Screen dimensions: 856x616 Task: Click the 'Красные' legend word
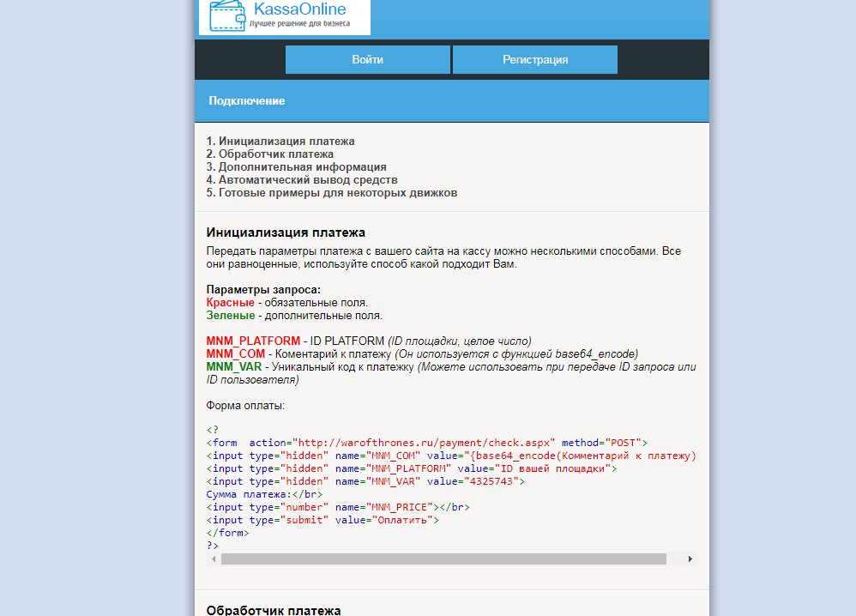point(231,303)
